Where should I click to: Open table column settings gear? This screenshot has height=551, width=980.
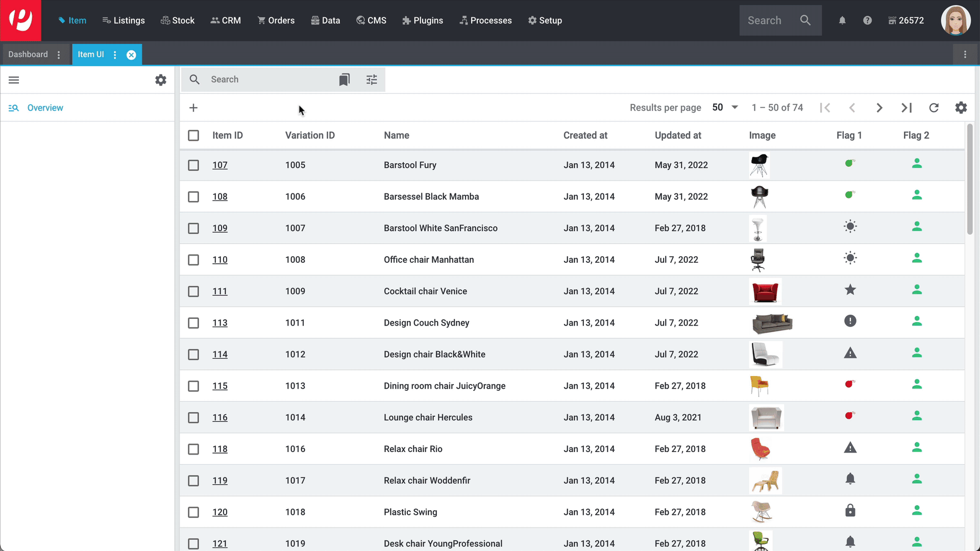tap(961, 108)
